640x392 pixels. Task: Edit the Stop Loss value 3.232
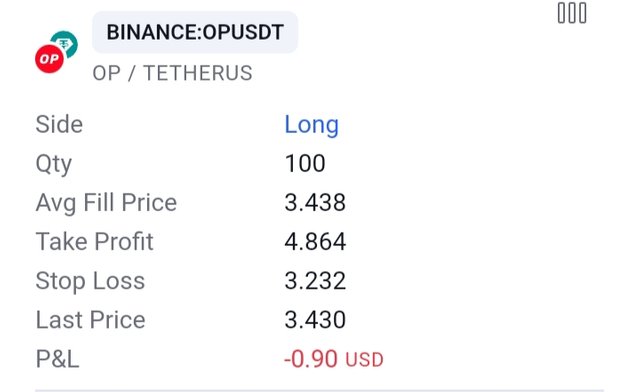pyautogui.click(x=315, y=281)
